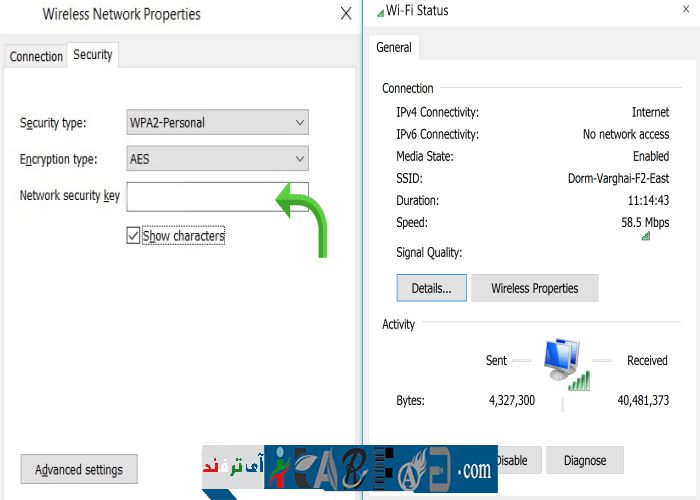700x500 pixels.
Task: Click the Network security key field
Action: 200,196
